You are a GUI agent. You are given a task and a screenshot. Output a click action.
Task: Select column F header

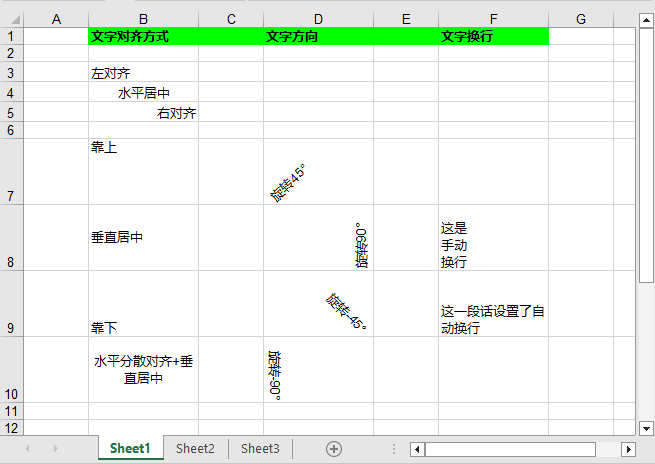pos(493,19)
